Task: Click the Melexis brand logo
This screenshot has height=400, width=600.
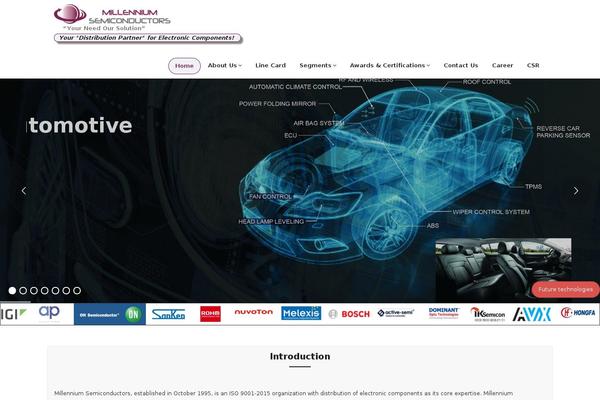Action: pos(301,313)
